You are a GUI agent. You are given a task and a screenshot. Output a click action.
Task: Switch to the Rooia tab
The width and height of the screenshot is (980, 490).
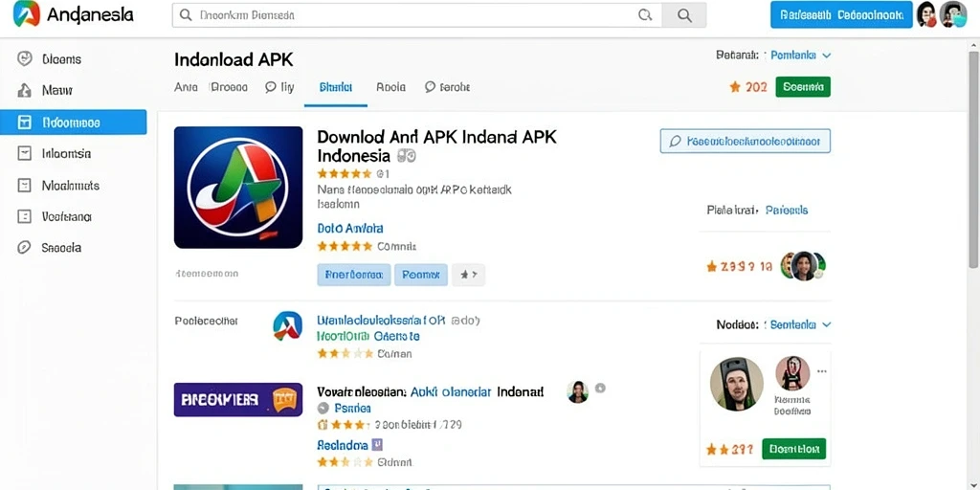click(390, 87)
